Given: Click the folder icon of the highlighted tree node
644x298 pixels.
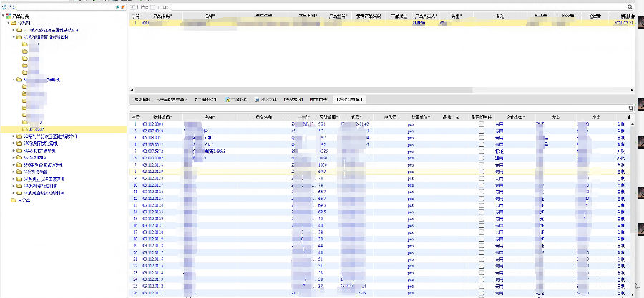Looking at the screenshot, I should coord(25,129).
